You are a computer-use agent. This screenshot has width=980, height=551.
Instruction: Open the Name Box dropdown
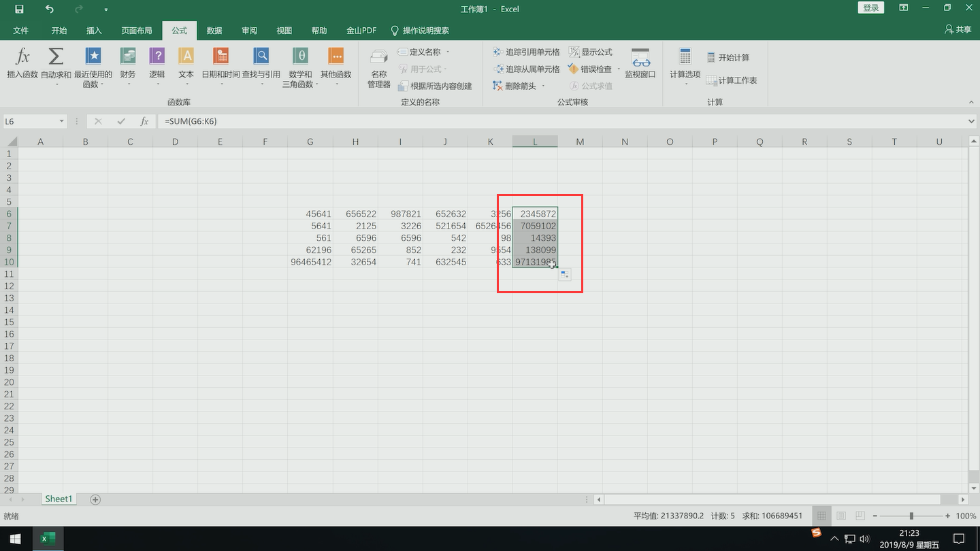(62, 121)
